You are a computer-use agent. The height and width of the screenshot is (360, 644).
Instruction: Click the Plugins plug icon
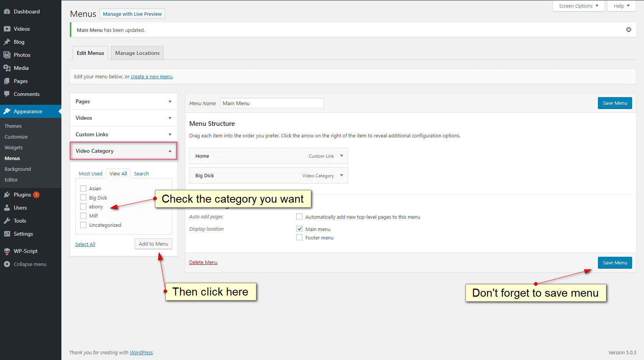pyautogui.click(x=7, y=195)
